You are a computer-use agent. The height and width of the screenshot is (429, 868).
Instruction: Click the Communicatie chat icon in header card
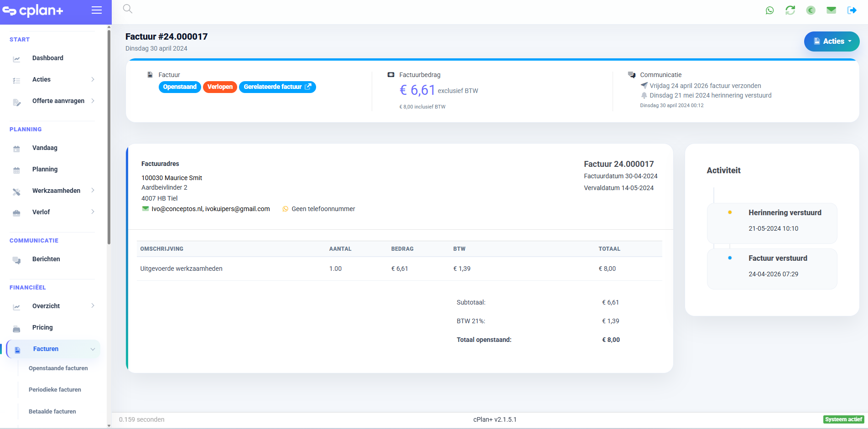tap(632, 75)
